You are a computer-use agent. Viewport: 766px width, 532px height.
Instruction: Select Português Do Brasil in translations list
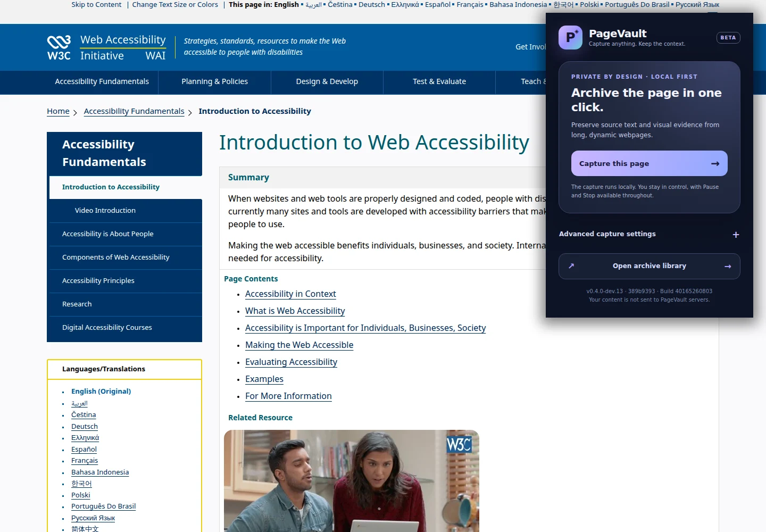(103, 506)
